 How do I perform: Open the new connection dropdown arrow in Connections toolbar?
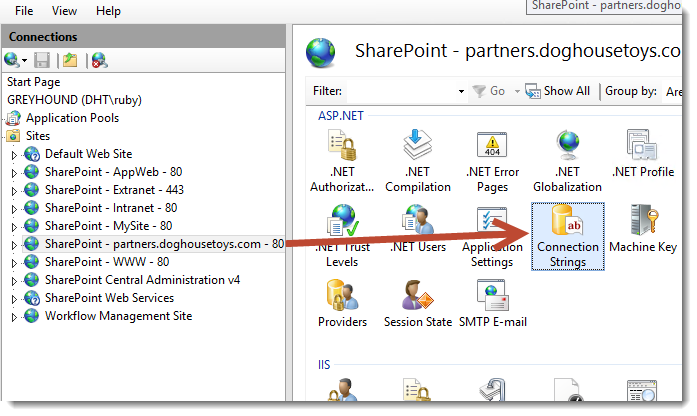24,60
